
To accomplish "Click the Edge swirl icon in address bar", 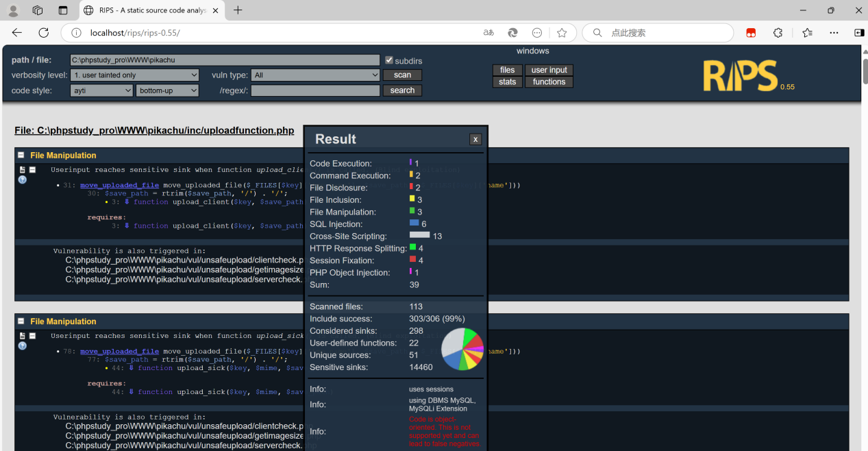I will pyautogui.click(x=512, y=32).
